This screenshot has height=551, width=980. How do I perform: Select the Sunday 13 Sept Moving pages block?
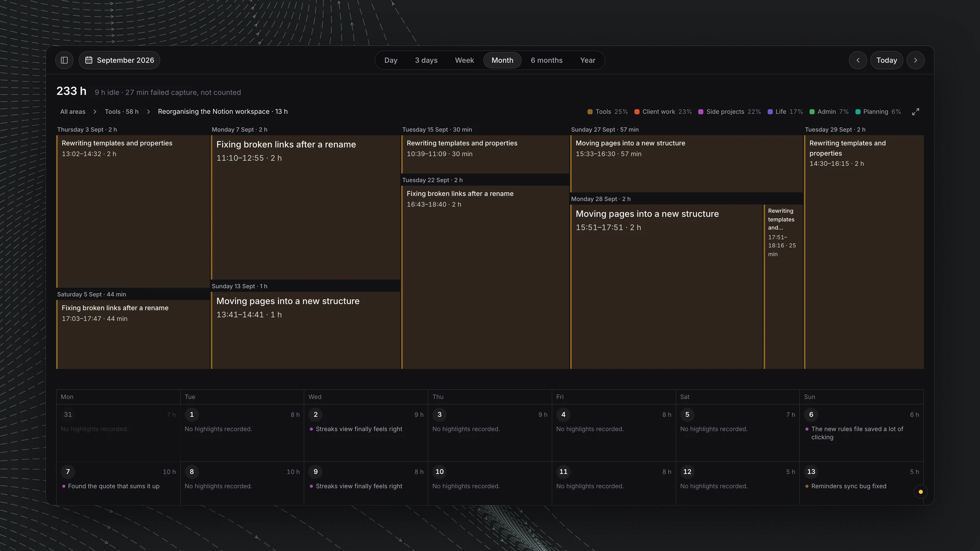(305, 330)
